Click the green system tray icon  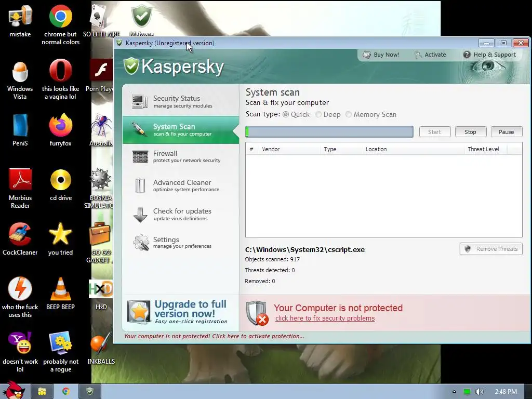467,392
